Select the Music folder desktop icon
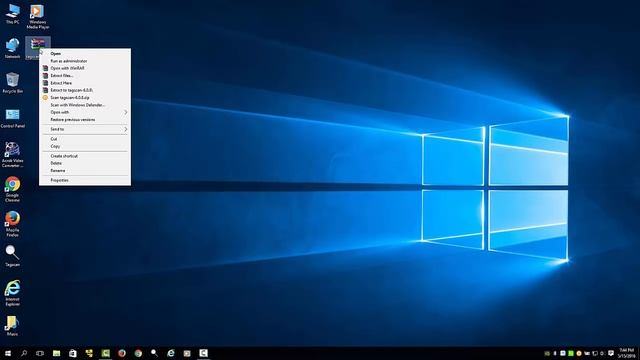 coord(12,325)
